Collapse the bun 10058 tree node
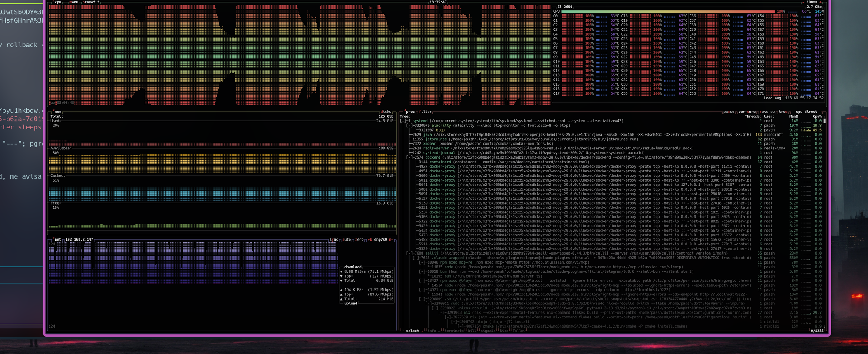Image resolution: width=868 pixels, height=354 pixels. coord(422,271)
